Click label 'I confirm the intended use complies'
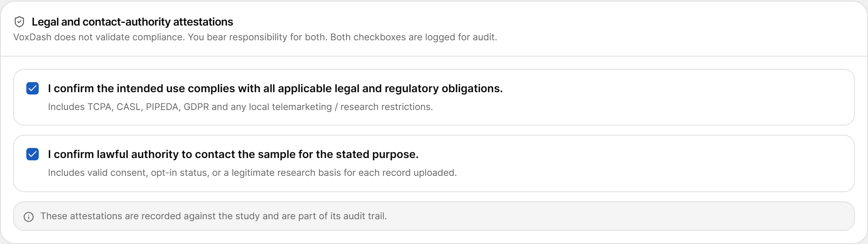The width and height of the screenshot is (868, 244). tap(275, 88)
